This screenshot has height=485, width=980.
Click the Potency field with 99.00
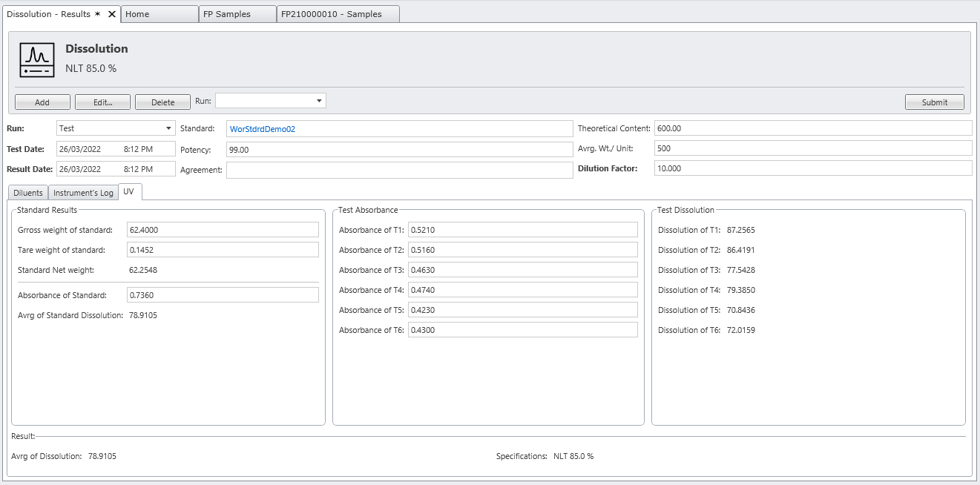pos(400,149)
